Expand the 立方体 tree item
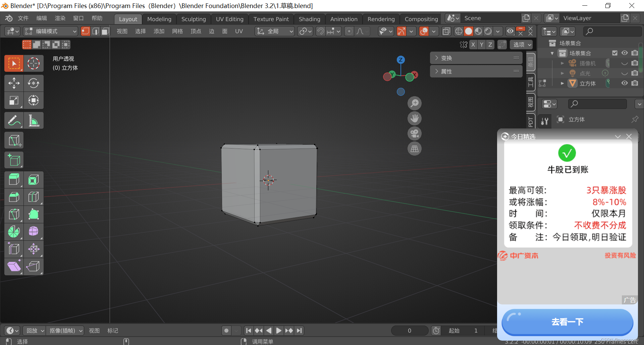 click(x=562, y=83)
